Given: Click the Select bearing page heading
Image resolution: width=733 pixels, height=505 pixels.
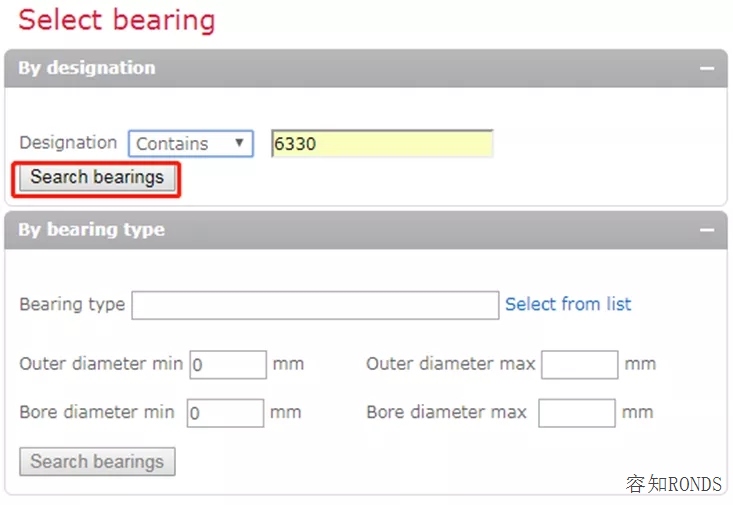Looking at the screenshot, I should (x=117, y=20).
